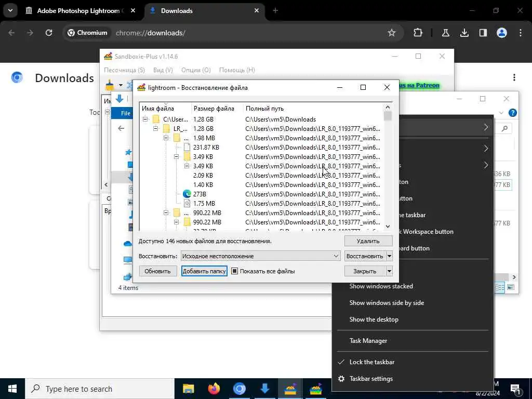Click the Chromium address bar URL
Viewport: 532px width, 399px height.
click(151, 33)
